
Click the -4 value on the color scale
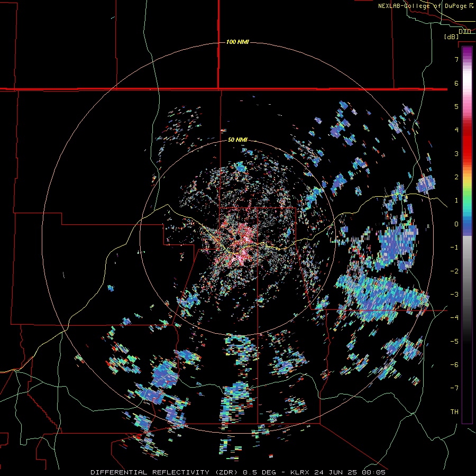tap(454, 318)
